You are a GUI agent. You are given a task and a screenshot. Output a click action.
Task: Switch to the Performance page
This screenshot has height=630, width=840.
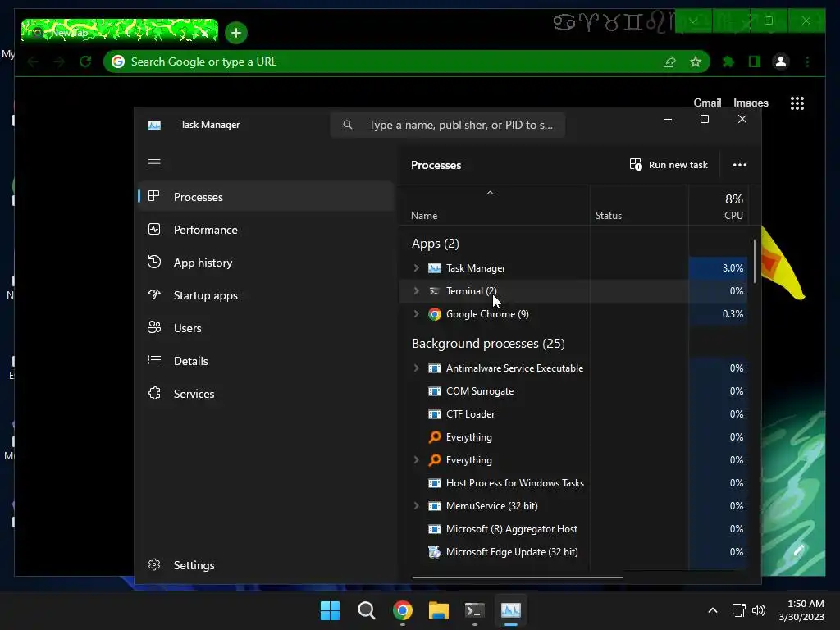coord(267,230)
